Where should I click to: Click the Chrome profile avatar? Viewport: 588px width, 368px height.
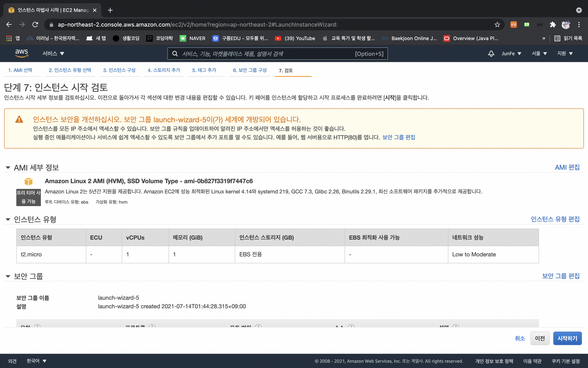point(566,24)
